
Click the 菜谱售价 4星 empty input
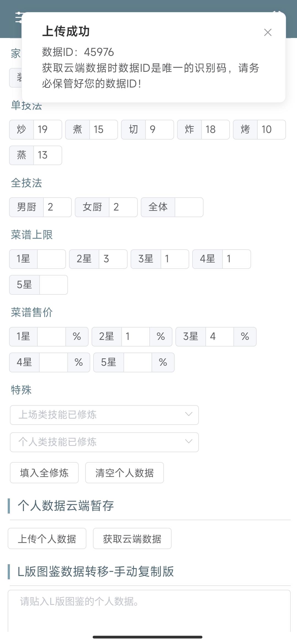53,362
